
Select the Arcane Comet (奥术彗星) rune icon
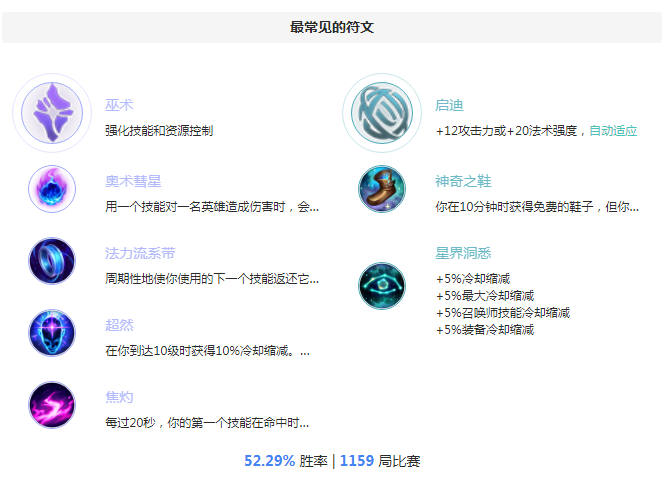point(52,189)
